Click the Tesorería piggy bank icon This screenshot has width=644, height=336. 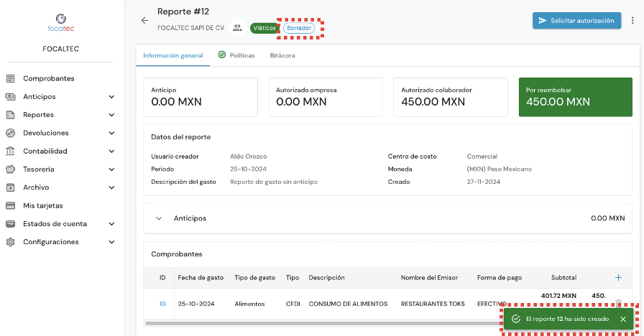[10, 169]
